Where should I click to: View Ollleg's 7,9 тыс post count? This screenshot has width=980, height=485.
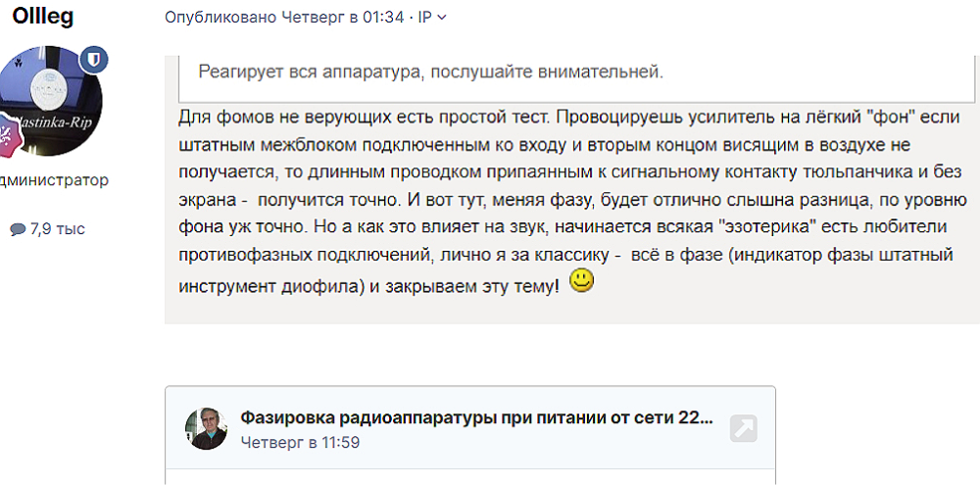(57, 229)
